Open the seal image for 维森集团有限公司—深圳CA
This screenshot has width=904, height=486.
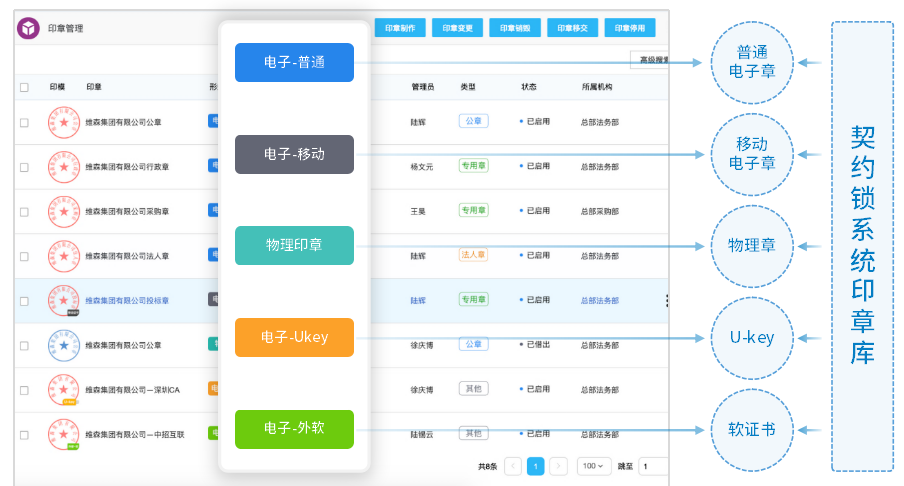click(63, 390)
